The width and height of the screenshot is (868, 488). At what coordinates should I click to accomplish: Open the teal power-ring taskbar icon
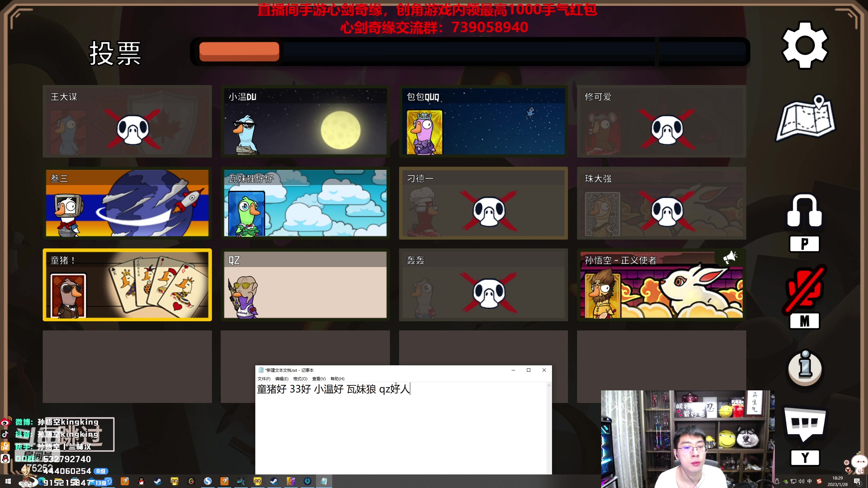pyautogui.click(x=308, y=481)
